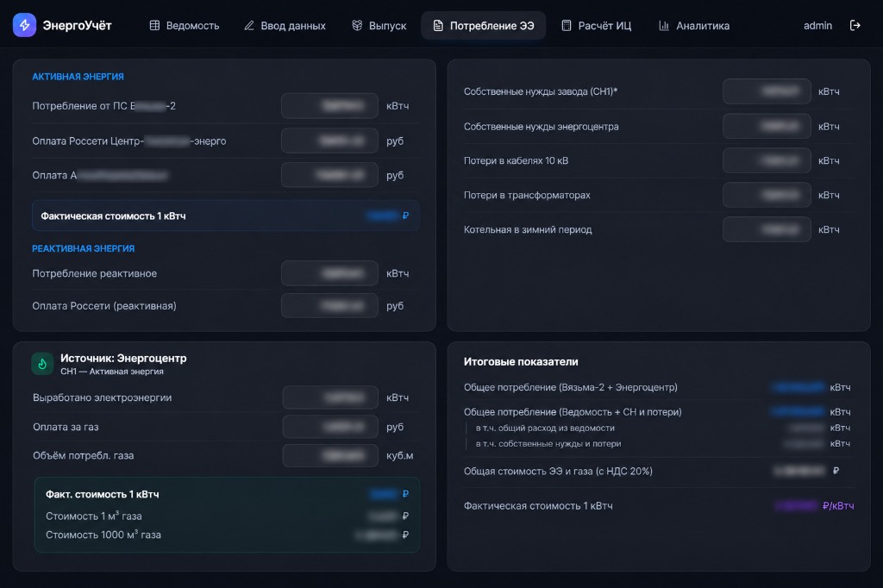Focus the Оплата Россети (реактивная) input field
This screenshot has width=883, height=588.
coord(329,306)
